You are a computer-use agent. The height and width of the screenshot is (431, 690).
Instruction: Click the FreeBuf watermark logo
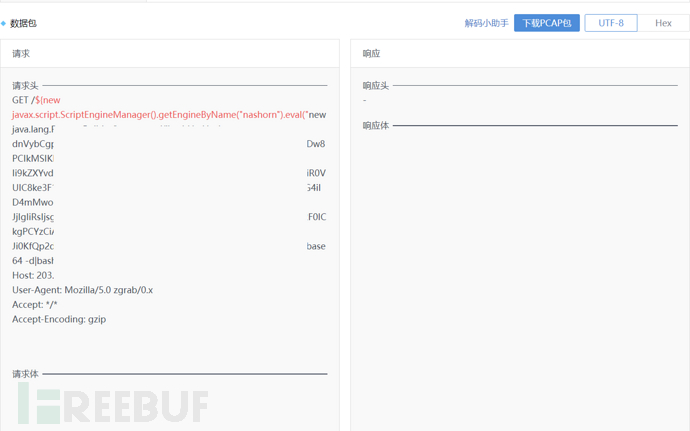click(112, 404)
